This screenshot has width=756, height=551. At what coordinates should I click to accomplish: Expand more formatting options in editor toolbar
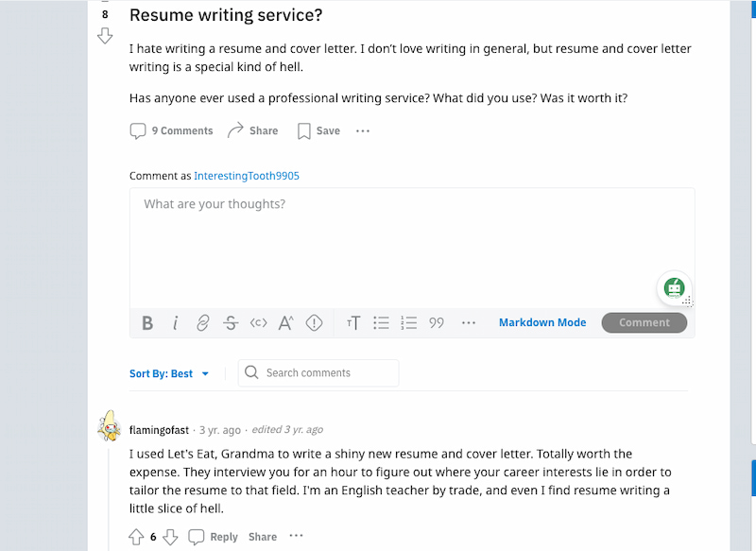coord(469,322)
